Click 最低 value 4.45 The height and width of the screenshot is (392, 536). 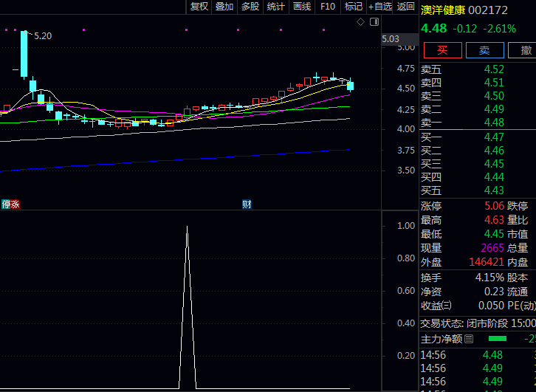pos(495,234)
